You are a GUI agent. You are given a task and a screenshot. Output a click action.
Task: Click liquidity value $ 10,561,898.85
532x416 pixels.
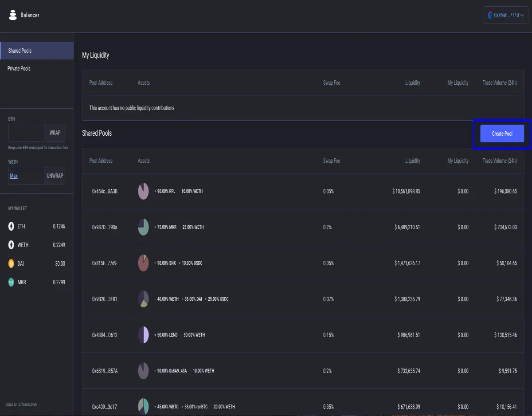(x=406, y=191)
